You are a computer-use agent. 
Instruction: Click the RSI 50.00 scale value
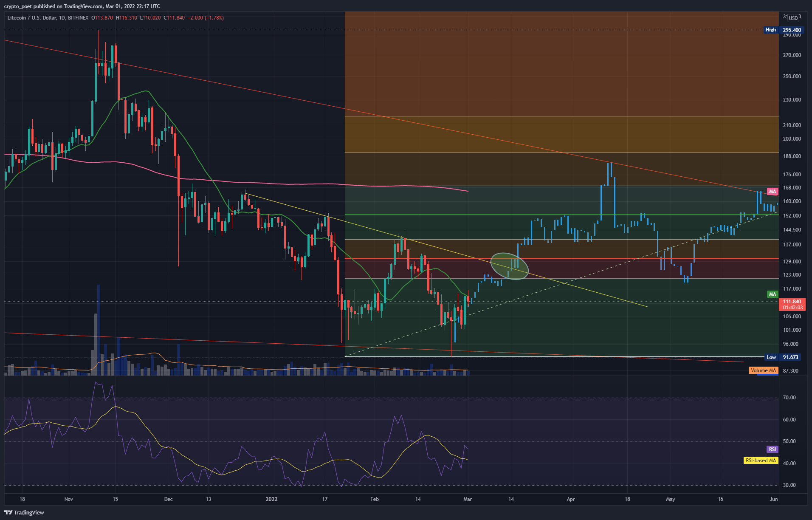789,441
